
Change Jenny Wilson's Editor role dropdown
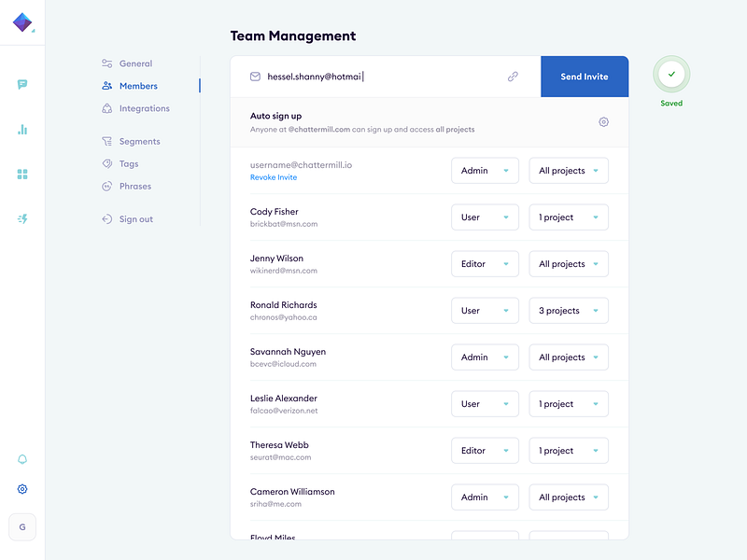click(485, 264)
